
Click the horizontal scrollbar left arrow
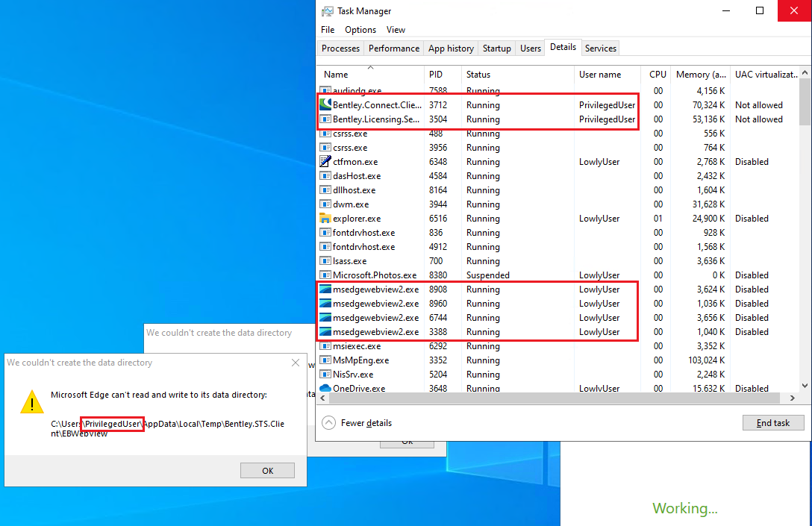(322, 398)
